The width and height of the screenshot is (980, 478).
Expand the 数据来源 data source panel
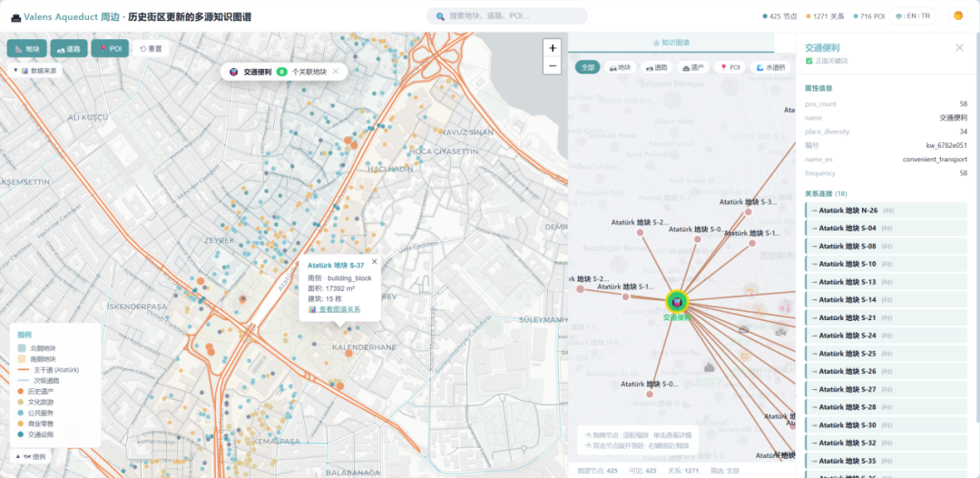34,71
